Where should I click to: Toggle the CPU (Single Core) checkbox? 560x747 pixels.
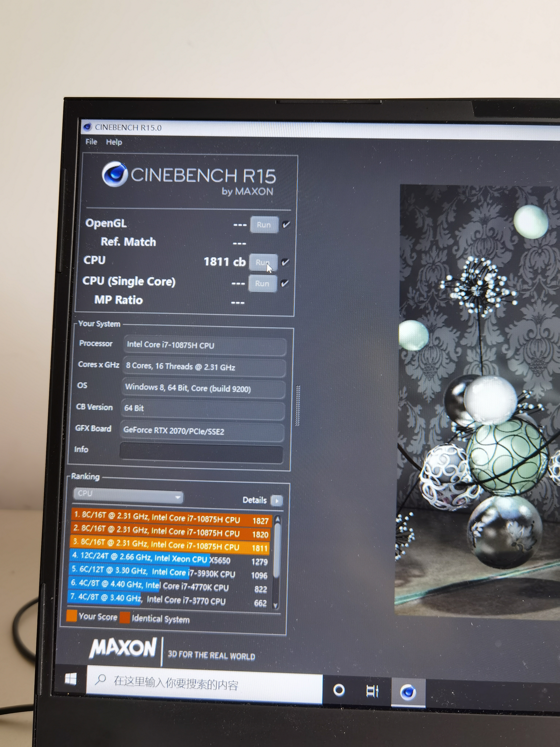tap(285, 283)
